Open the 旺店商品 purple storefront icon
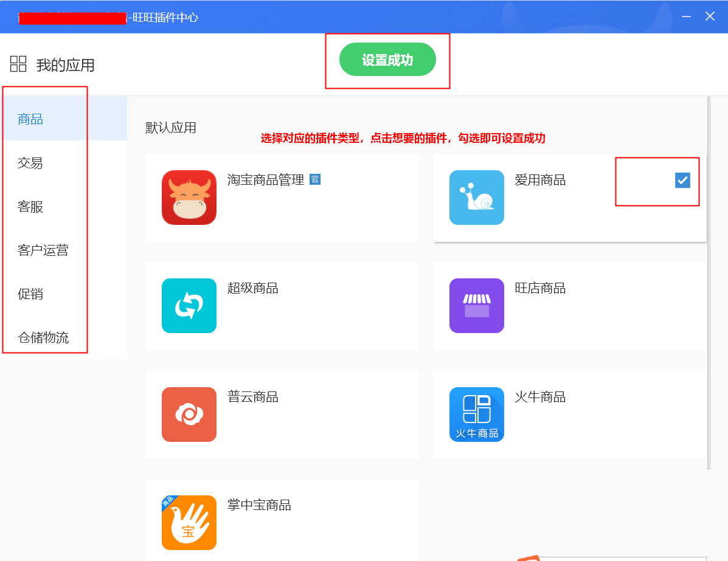The width and height of the screenshot is (728, 561). click(x=476, y=306)
